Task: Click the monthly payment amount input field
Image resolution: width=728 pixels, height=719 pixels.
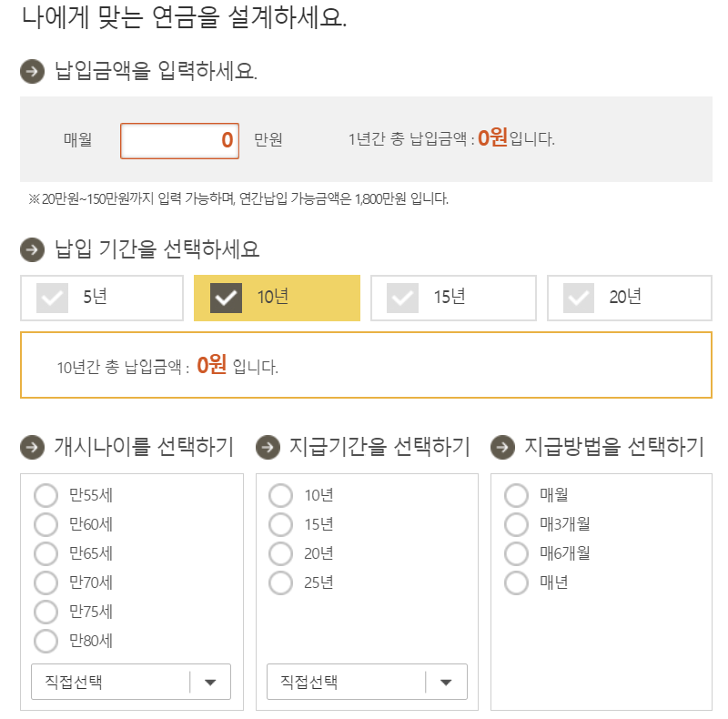Action: 179,141
